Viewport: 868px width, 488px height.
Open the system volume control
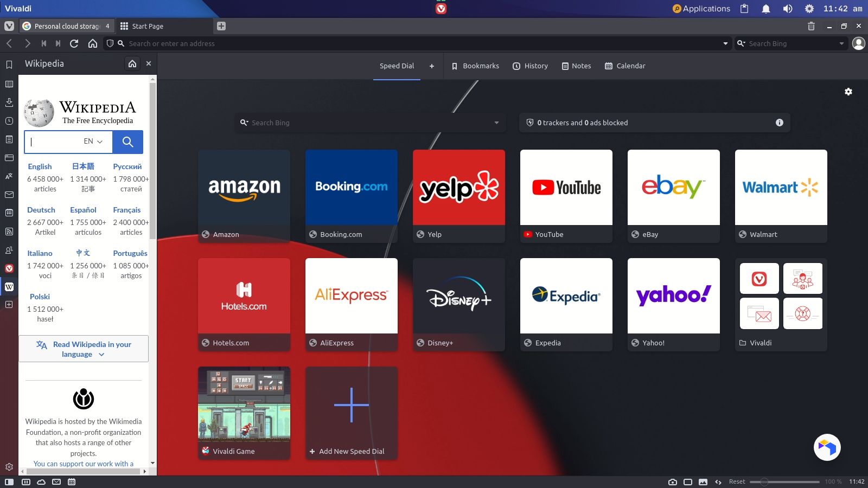[788, 9]
